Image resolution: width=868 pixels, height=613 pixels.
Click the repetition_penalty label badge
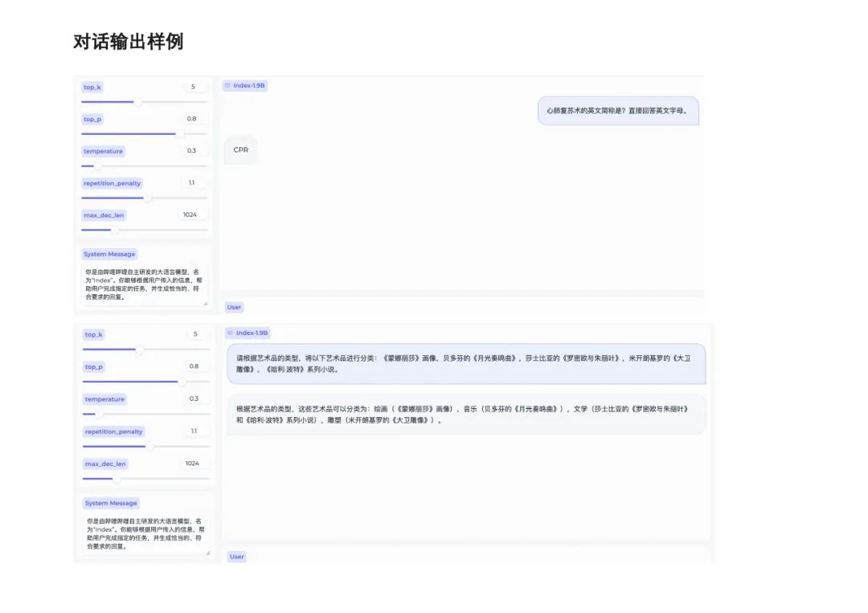coord(112,182)
